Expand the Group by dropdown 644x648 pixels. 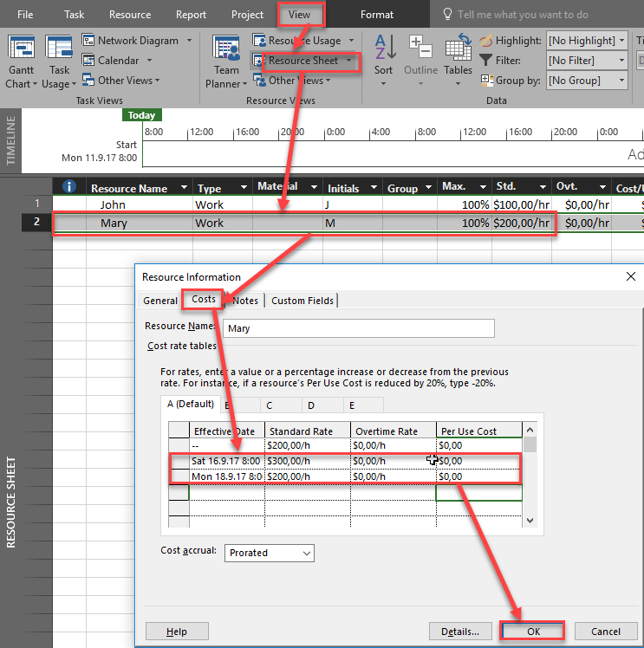pyautogui.click(x=621, y=81)
